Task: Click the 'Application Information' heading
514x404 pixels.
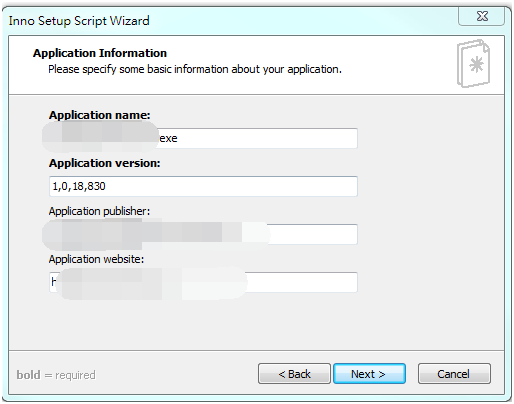Action: 100,53
